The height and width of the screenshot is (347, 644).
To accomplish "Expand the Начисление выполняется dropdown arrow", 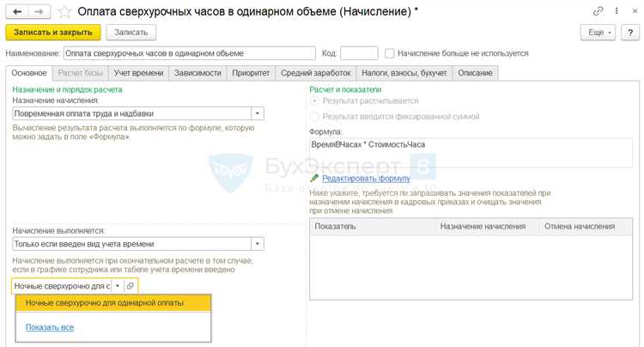I will (x=258, y=244).
